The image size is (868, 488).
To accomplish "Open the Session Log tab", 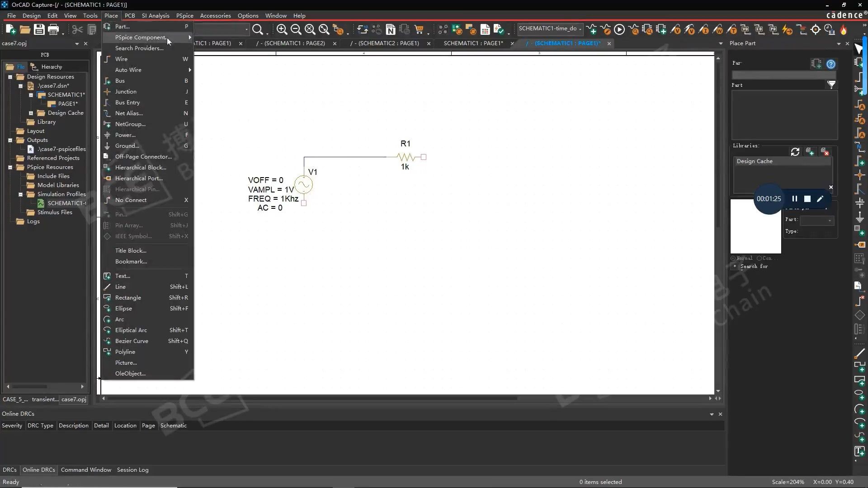I will click(x=132, y=470).
